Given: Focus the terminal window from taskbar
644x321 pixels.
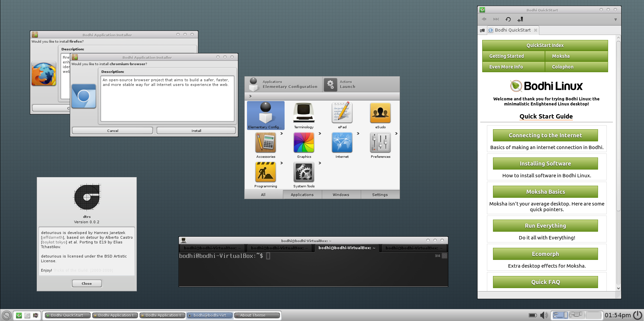Looking at the screenshot, I should [x=210, y=315].
